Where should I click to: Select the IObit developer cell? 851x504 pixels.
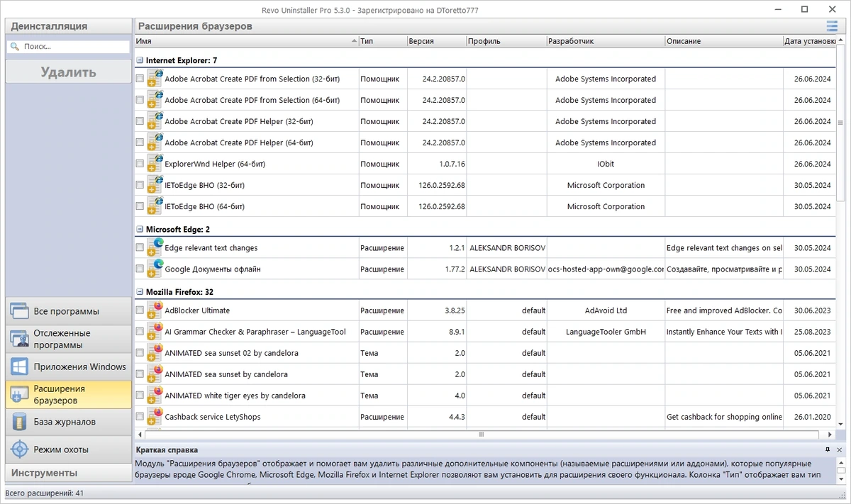tap(606, 164)
